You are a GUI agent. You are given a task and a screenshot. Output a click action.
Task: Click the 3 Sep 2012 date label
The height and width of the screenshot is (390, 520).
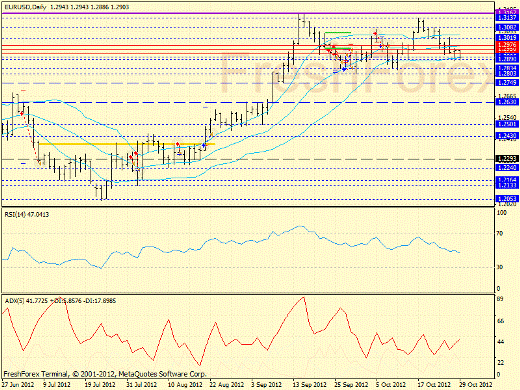point(266,385)
